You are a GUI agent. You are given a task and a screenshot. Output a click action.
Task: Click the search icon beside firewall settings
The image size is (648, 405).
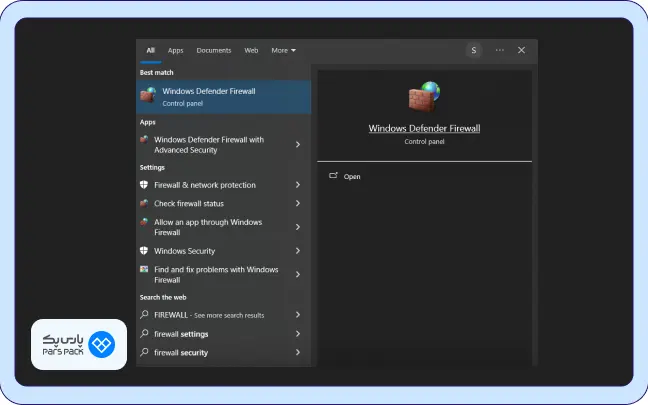[145, 334]
